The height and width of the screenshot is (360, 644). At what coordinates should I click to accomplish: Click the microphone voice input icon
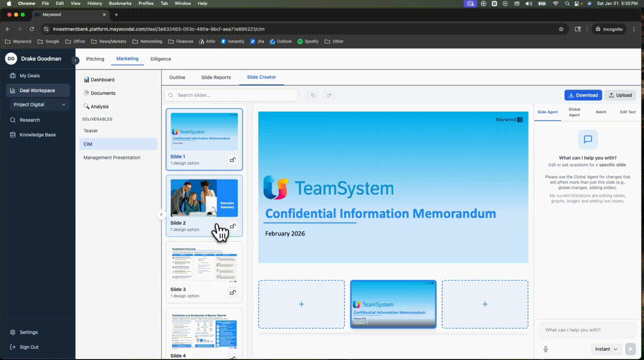point(545,349)
